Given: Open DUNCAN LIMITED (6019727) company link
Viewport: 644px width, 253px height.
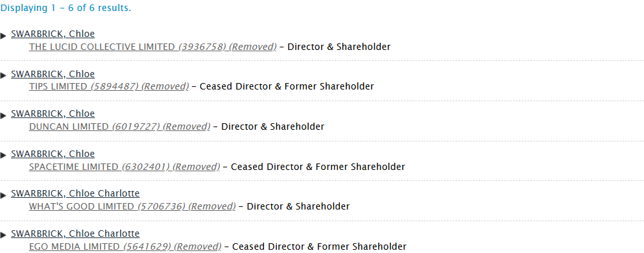Looking at the screenshot, I should point(119,126).
